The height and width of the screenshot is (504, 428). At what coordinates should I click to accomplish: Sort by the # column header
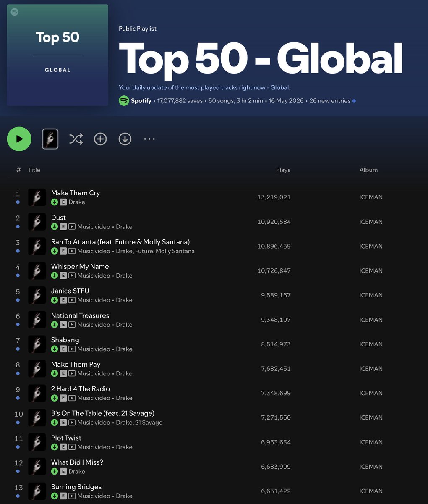click(x=18, y=170)
